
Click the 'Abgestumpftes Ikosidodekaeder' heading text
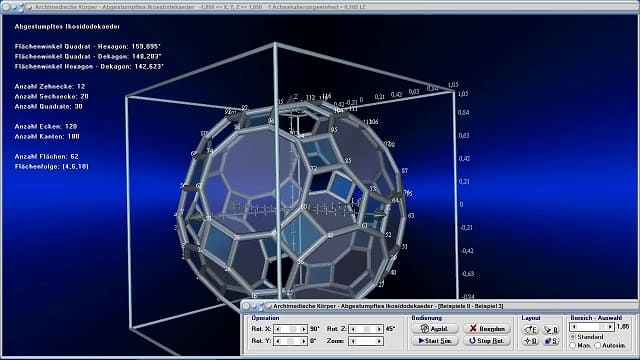click(67, 27)
